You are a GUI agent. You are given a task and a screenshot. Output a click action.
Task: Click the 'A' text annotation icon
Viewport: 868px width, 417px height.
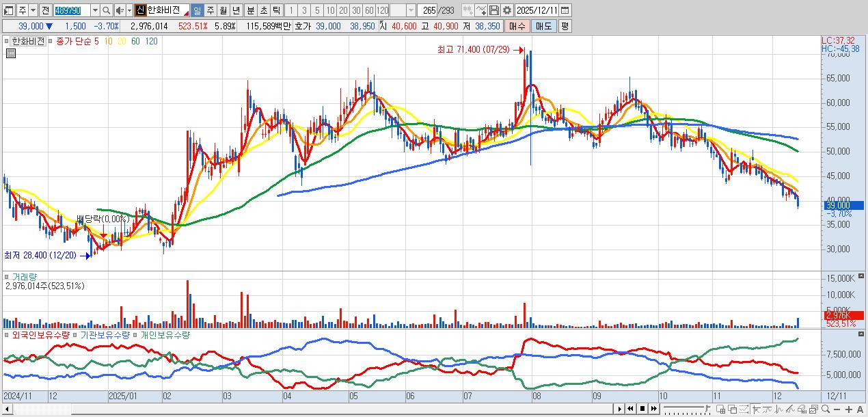coord(860,409)
